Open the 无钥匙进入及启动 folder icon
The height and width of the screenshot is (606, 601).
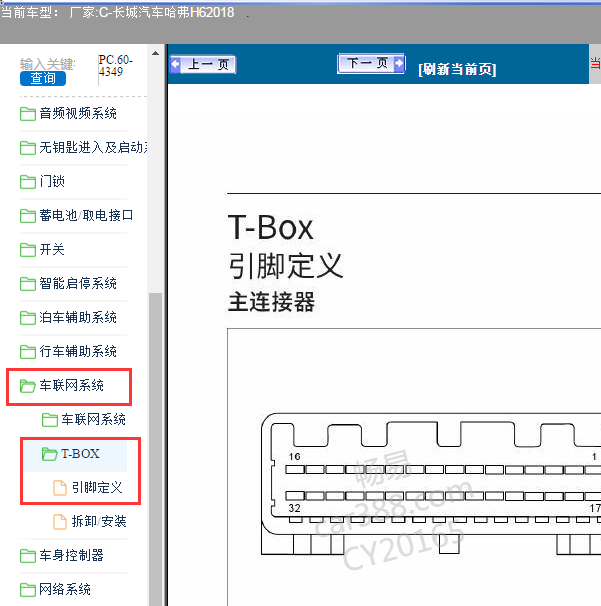pyautogui.click(x=28, y=148)
